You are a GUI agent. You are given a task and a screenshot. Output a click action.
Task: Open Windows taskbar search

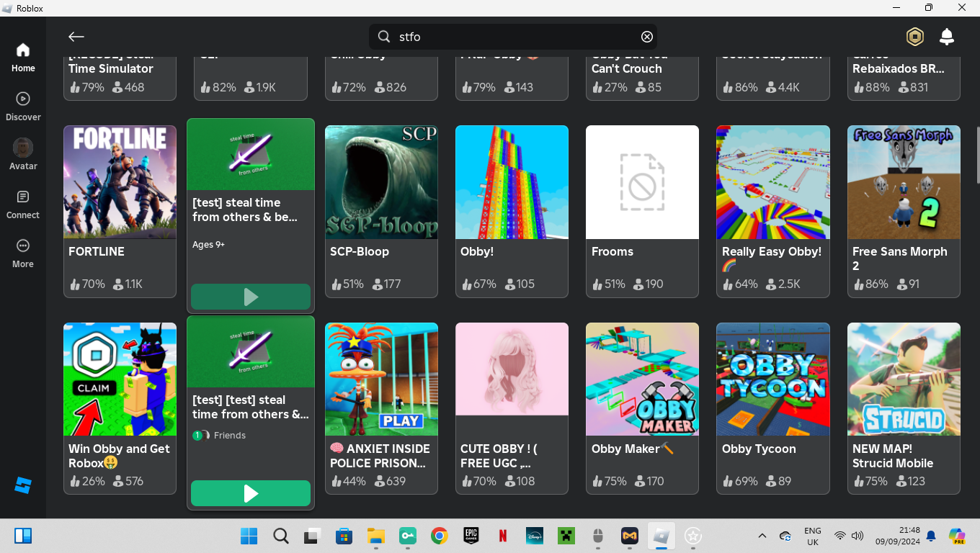point(281,536)
